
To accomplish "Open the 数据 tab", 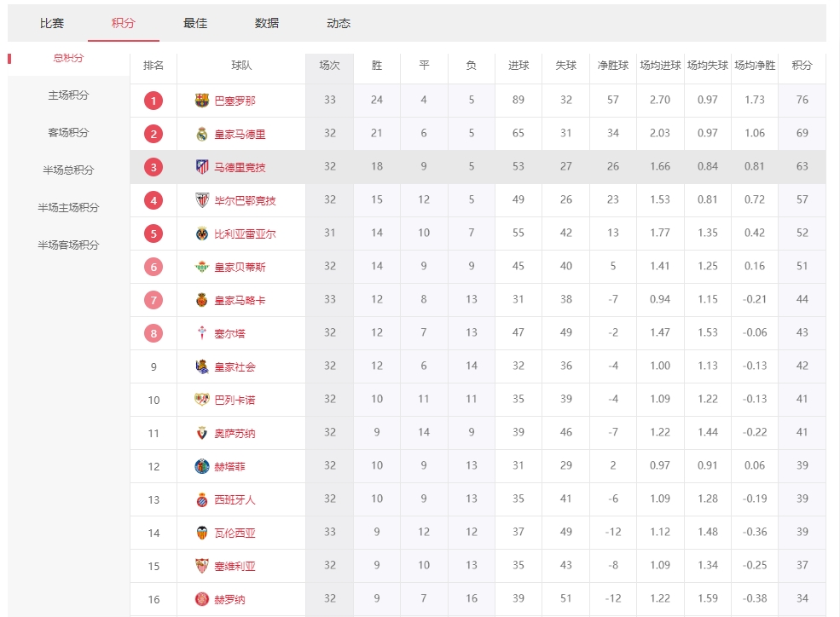I will pyautogui.click(x=267, y=23).
